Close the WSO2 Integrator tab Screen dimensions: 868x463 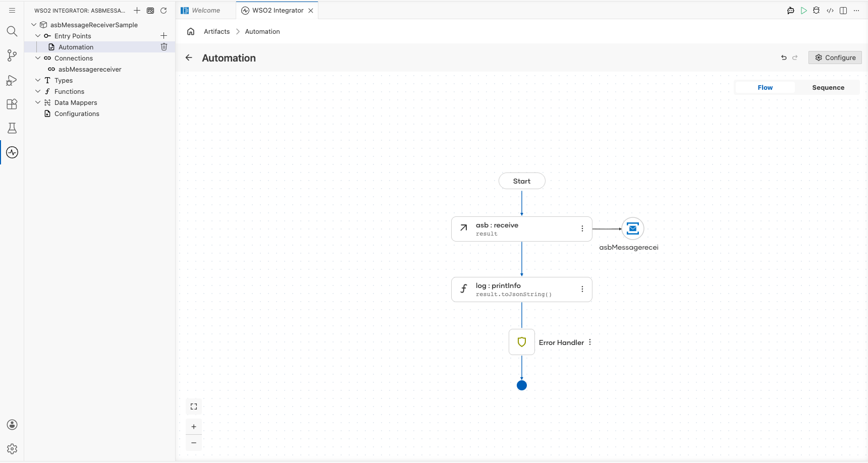pos(311,10)
